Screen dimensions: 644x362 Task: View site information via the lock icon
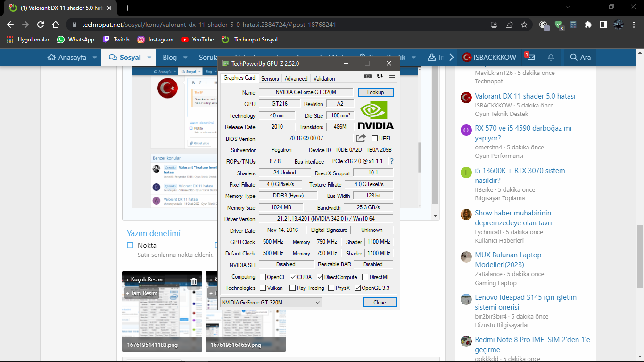pos(74,25)
